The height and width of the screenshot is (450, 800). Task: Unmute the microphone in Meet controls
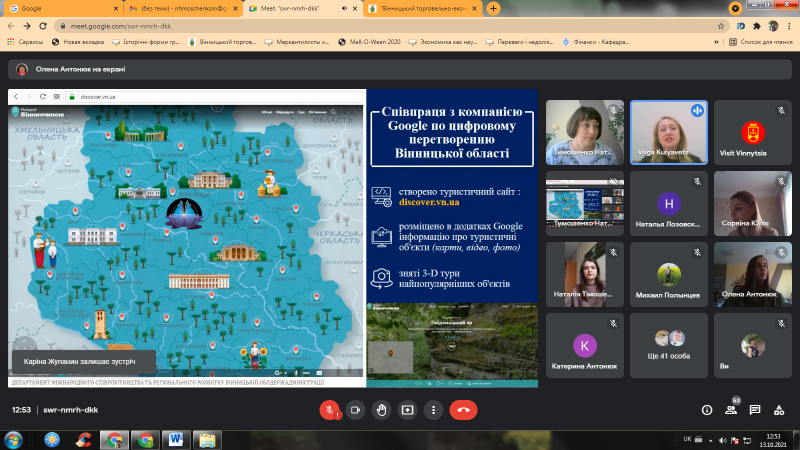(x=330, y=410)
